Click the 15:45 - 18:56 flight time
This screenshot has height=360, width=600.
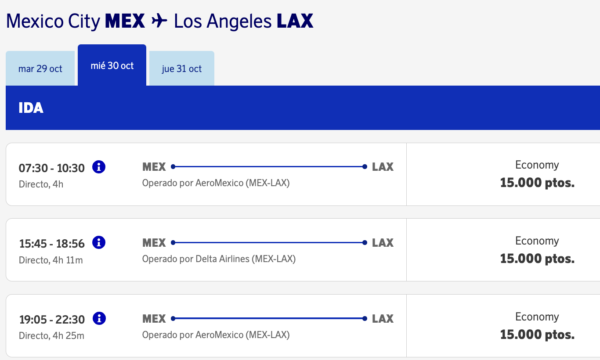tap(52, 244)
